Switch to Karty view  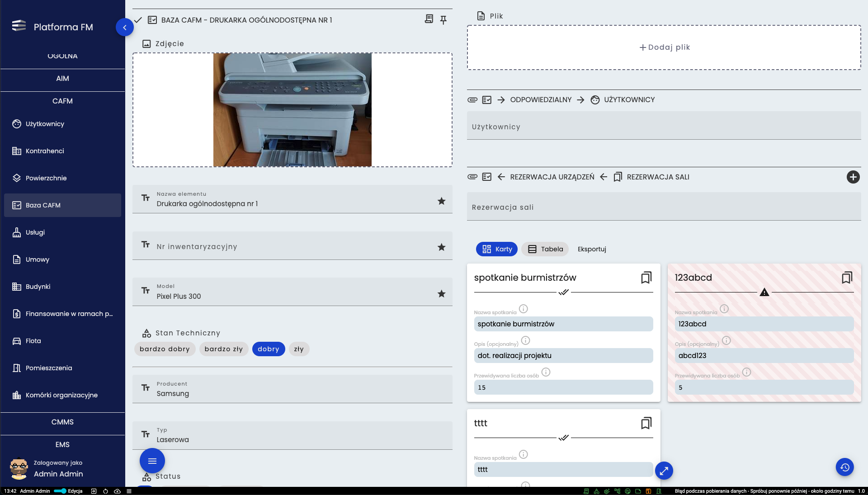coord(497,249)
